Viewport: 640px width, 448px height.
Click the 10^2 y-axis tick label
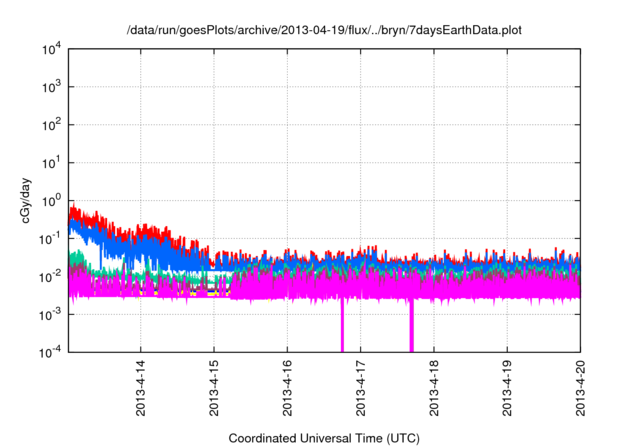point(51,125)
